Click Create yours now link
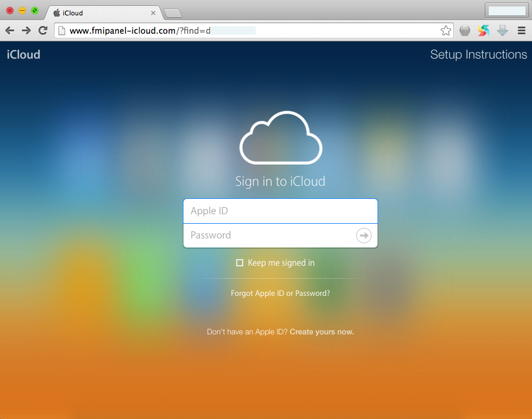The width and height of the screenshot is (532, 419). click(322, 332)
